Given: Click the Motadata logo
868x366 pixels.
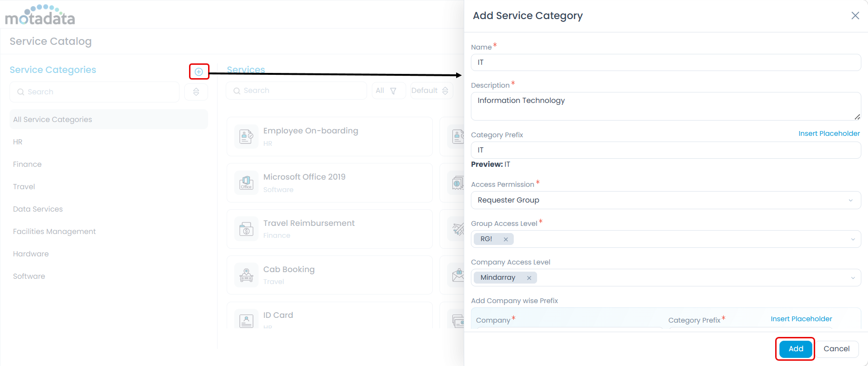Looking at the screenshot, I should point(40,15).
